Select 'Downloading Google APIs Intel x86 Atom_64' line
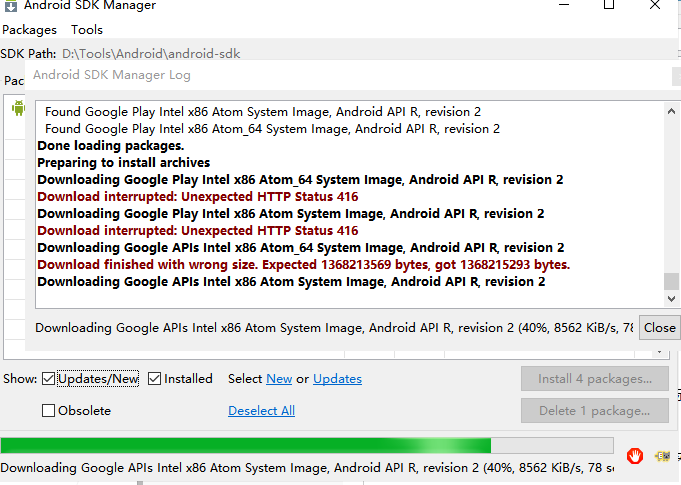The height and width of the screenshot is (485, 681). pos(301,248)
